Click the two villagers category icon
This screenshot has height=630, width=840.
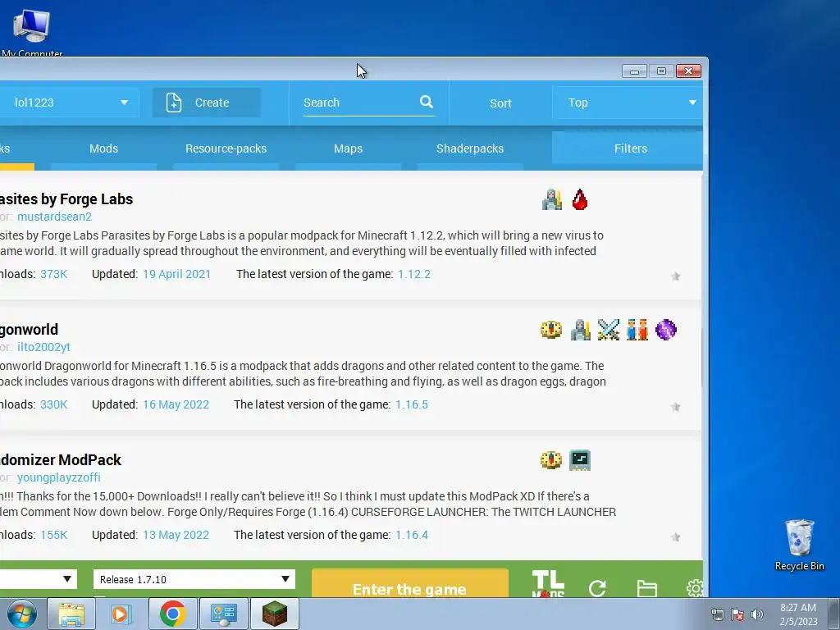tap(637, 330)
